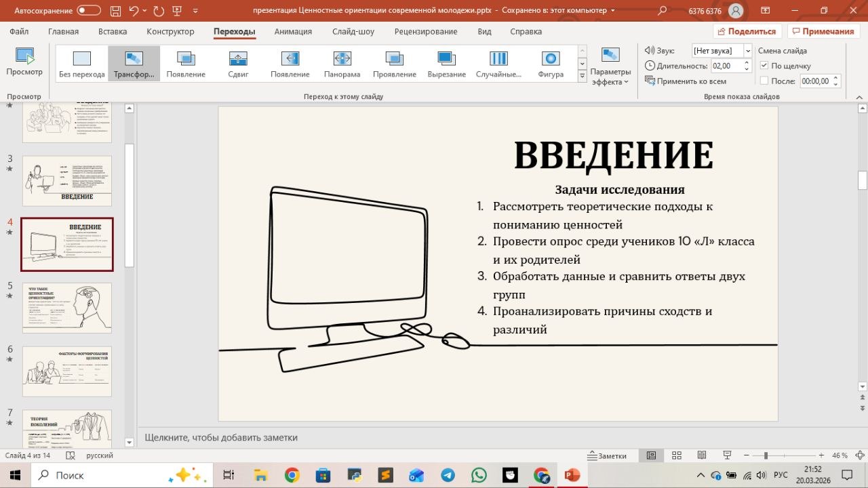868x488 pixels.
Task: Select the Без перехода transition
Action: pyautogui.click(x=82, y=64)
